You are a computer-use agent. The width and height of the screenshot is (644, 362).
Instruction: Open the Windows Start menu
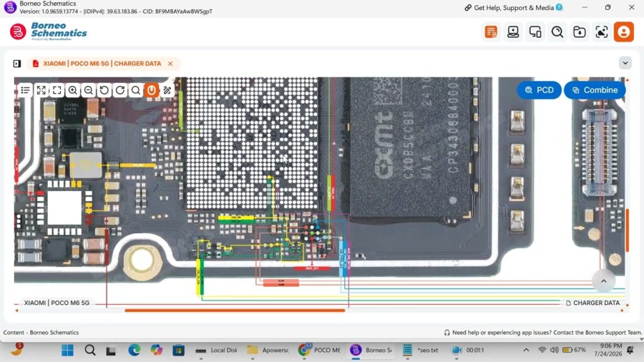tap(67, 351)
